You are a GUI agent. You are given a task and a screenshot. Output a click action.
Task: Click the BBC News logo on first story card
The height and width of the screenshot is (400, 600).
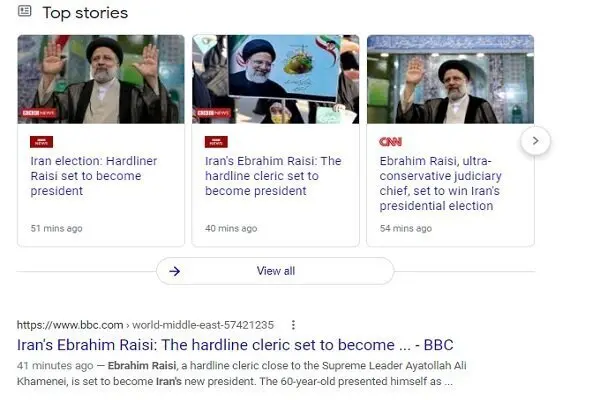click(41, 142)
